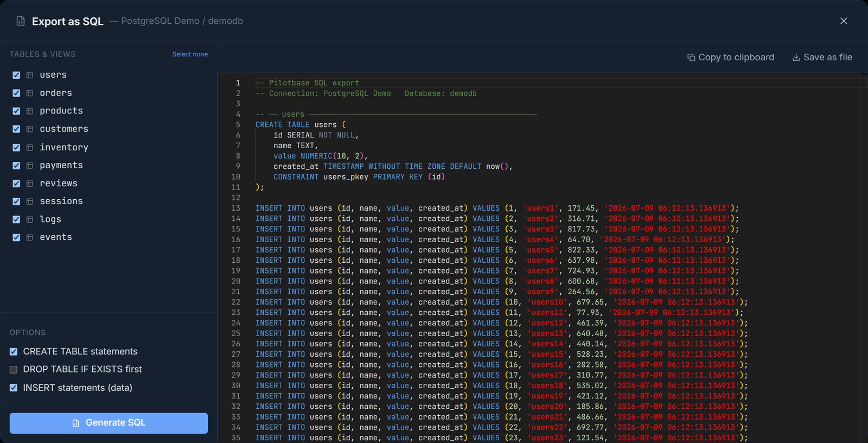
Task: Enable DROP TABLE IF EXISTS first
Action: [14, 370]
